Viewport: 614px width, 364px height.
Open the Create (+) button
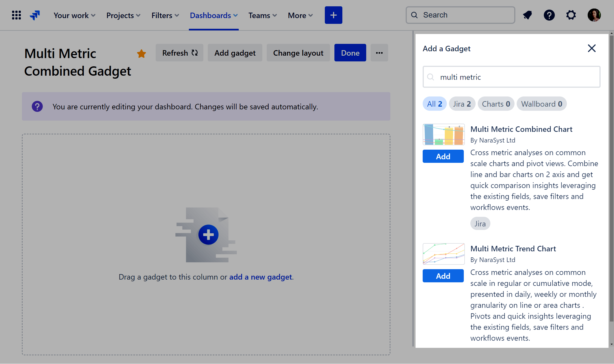pos(333,15)
